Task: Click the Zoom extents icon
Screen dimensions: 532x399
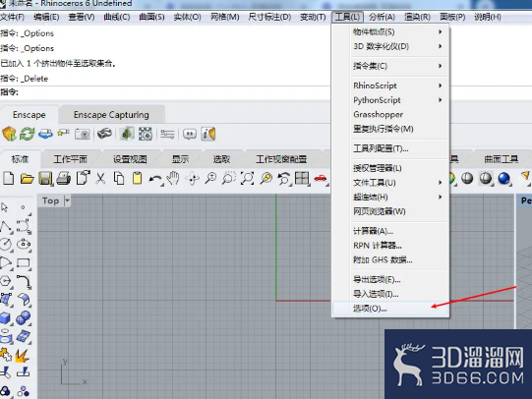Action: coord(248,178)
